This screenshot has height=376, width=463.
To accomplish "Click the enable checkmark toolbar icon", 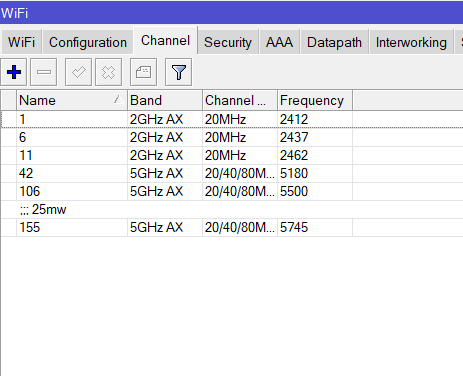I will pyautogui.click(x=78, y=72).
